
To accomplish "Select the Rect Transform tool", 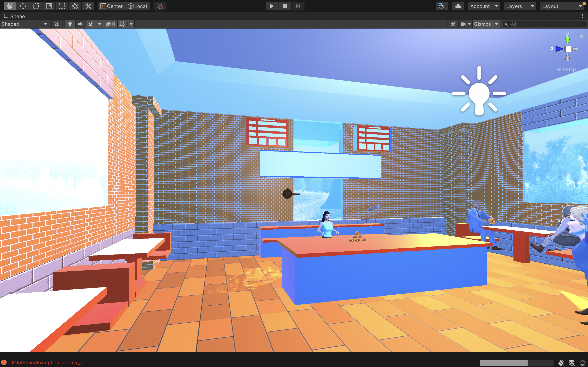I will pyautogui.click(x=62, y=6).
